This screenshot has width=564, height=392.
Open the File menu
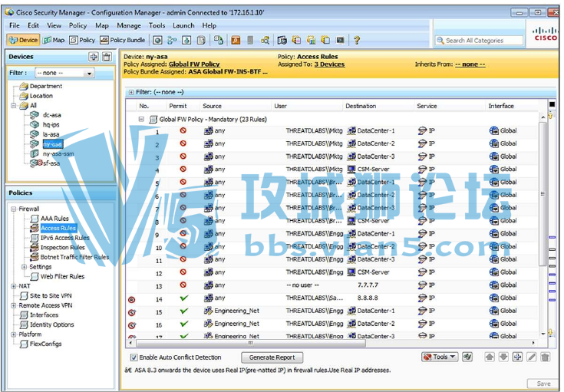[15, 25]
